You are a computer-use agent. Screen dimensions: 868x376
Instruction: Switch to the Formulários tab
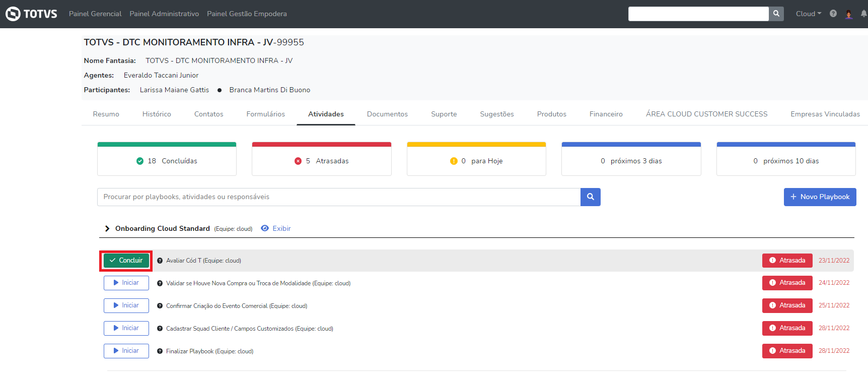(266, 114)
